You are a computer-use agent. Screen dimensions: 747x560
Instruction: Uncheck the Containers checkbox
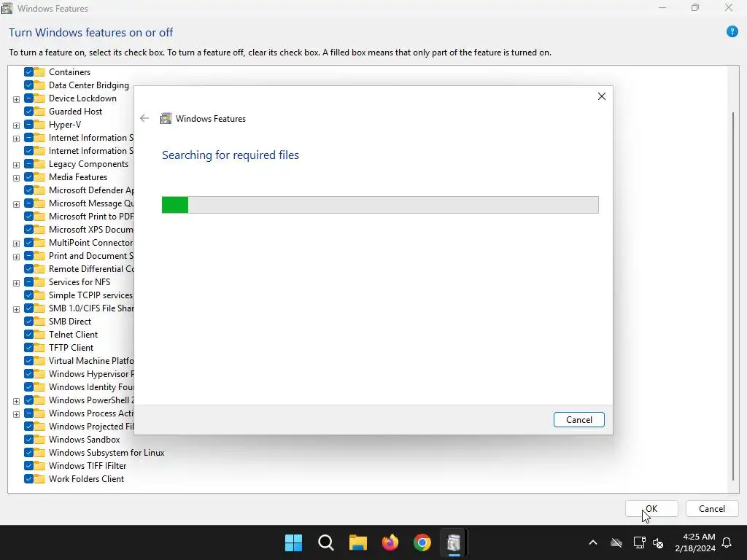28,72
